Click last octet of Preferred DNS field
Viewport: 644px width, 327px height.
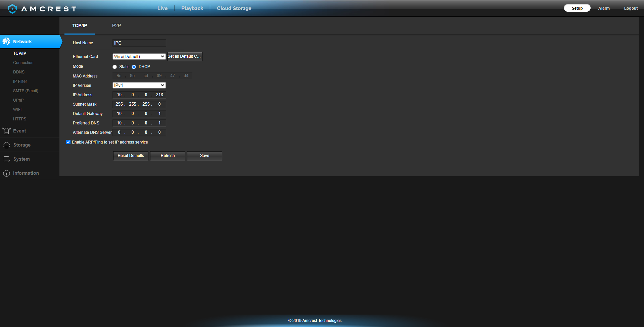[159, 123]
